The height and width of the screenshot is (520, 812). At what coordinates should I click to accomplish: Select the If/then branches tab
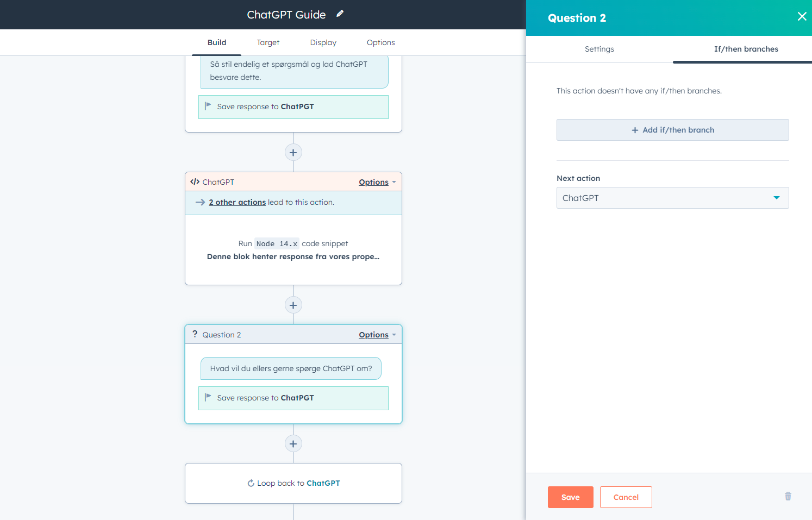[746, 49]
